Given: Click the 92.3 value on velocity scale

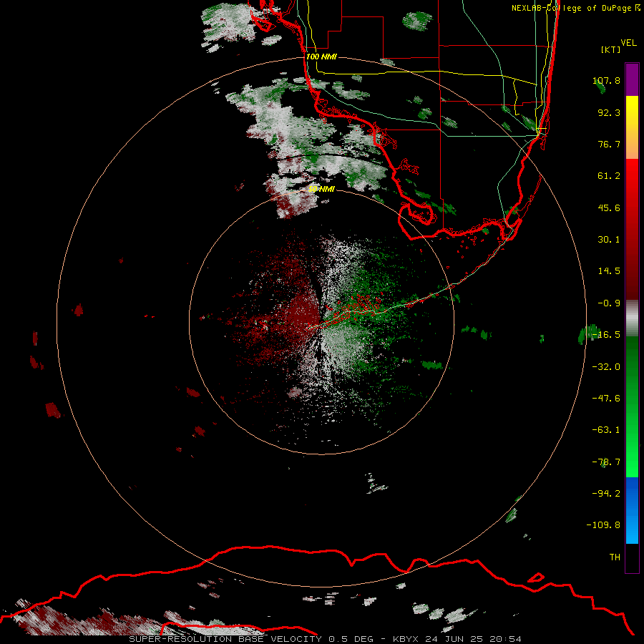Looking at the screenshot, I should 609,112.
